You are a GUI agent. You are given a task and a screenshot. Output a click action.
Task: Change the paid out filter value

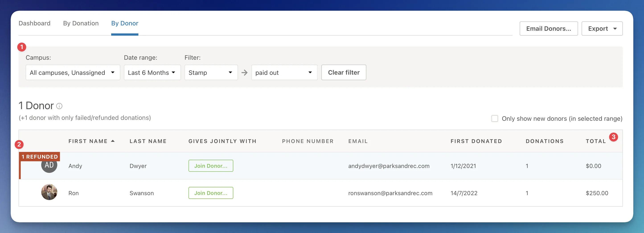point(284,73)
